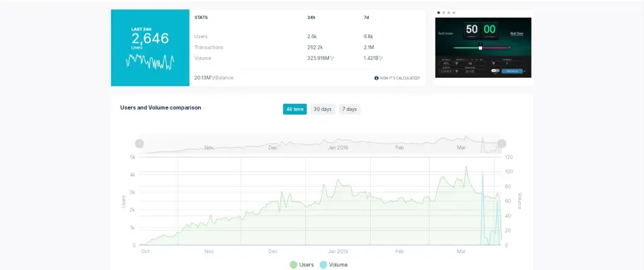Select the first carousel dot

point(439,13)
